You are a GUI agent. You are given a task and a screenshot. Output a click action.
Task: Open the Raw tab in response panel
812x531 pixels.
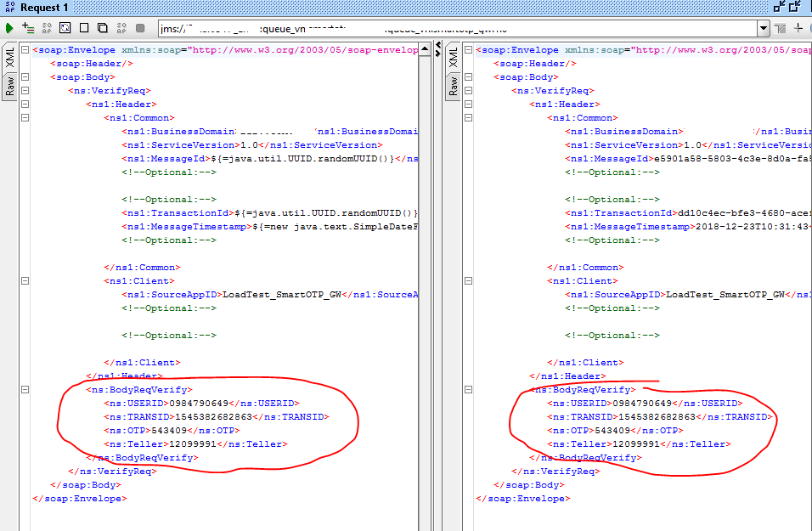[453, 86]
